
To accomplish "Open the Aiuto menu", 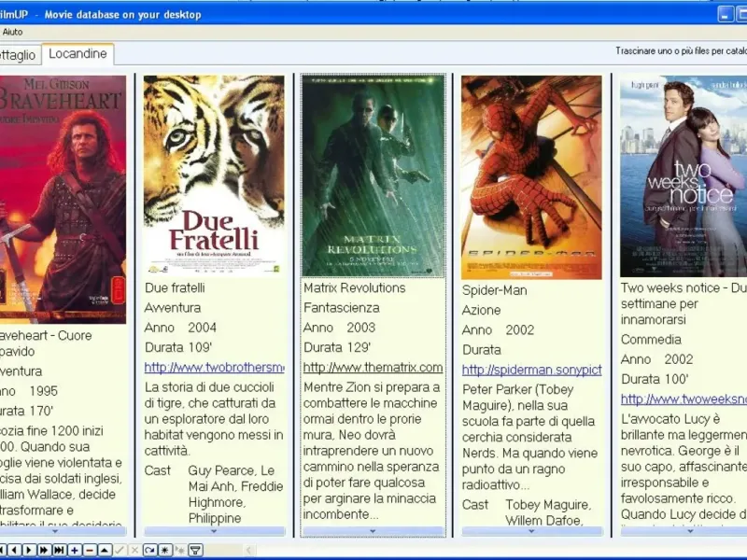I will pos(12,32).
